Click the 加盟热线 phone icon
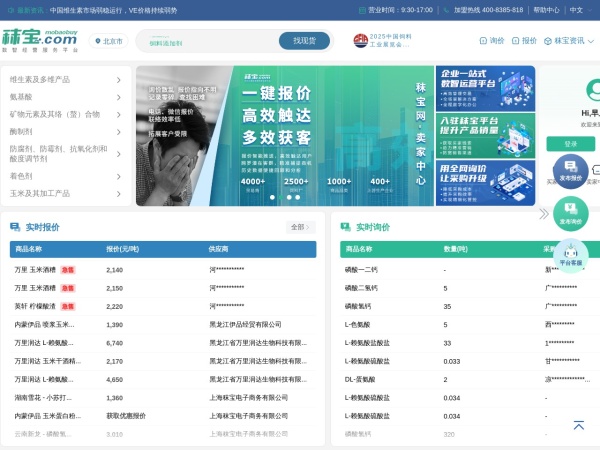This screenshot has height=450, width=600. click(446, 10)
